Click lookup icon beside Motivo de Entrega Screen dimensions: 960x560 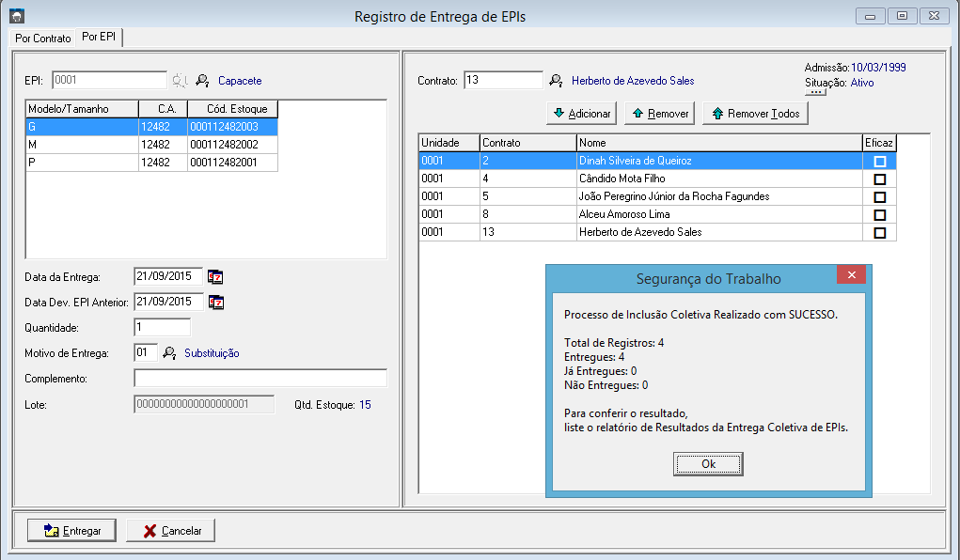click(169, 353)
